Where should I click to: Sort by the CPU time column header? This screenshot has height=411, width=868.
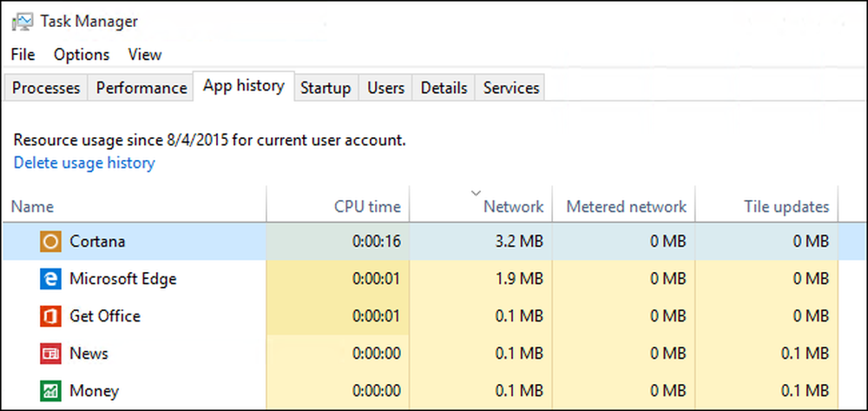coord(338,204)
